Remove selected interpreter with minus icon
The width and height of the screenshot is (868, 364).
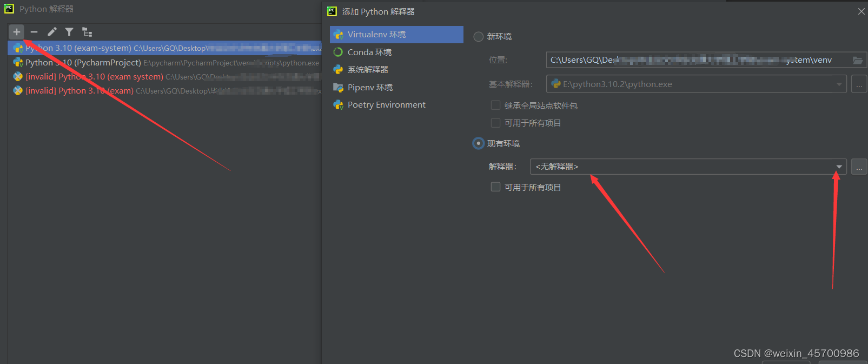tap(34, 32)
